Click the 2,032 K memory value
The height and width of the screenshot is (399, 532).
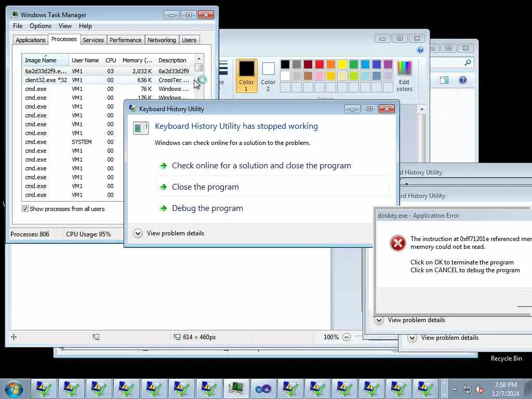point(142,71)
